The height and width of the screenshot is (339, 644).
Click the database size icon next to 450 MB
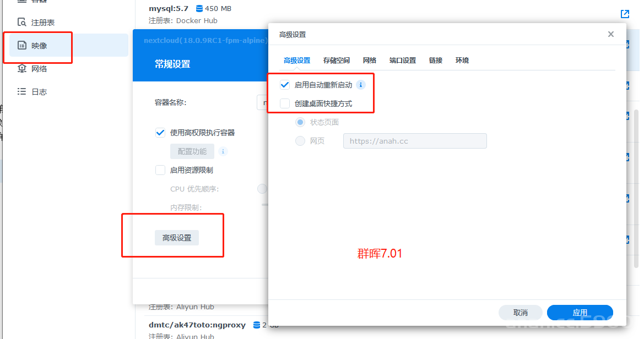point(199,9)
